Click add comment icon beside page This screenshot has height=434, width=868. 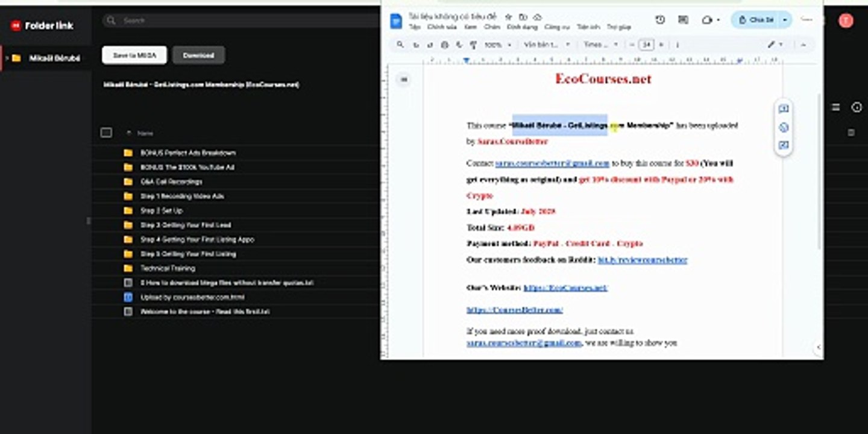(x=784, y=109)
